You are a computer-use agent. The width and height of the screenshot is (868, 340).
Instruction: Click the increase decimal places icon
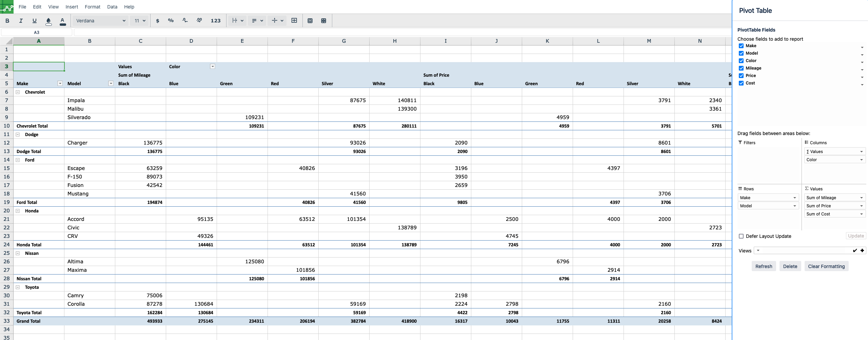199,21
